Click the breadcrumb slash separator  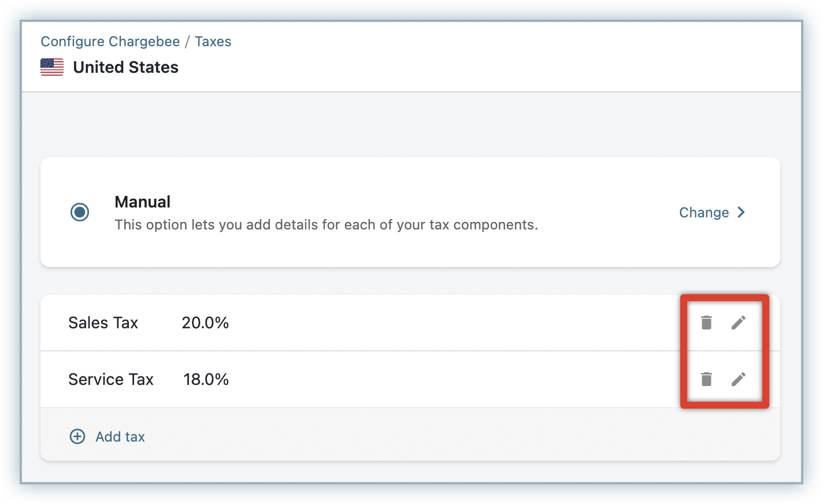coord(187,42)
